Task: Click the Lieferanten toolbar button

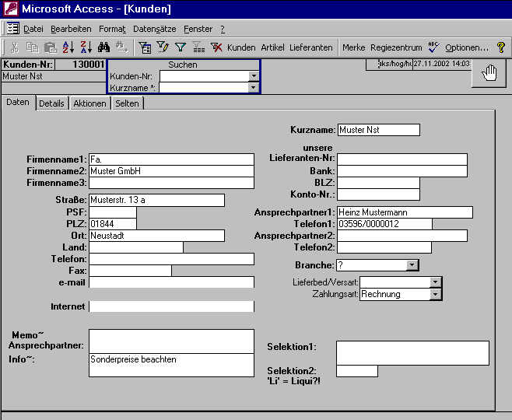Action: coord(310,47)
